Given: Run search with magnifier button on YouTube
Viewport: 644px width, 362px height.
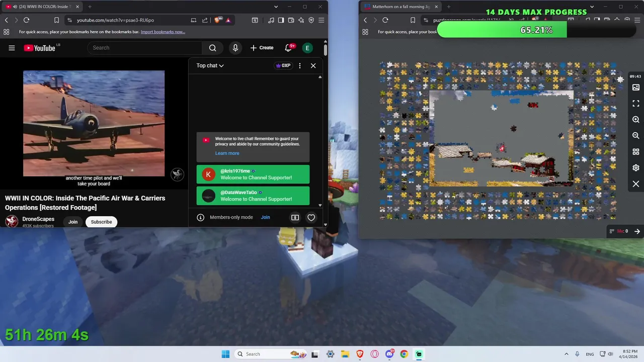Looking at the screenshot, I should click(213, 48).
